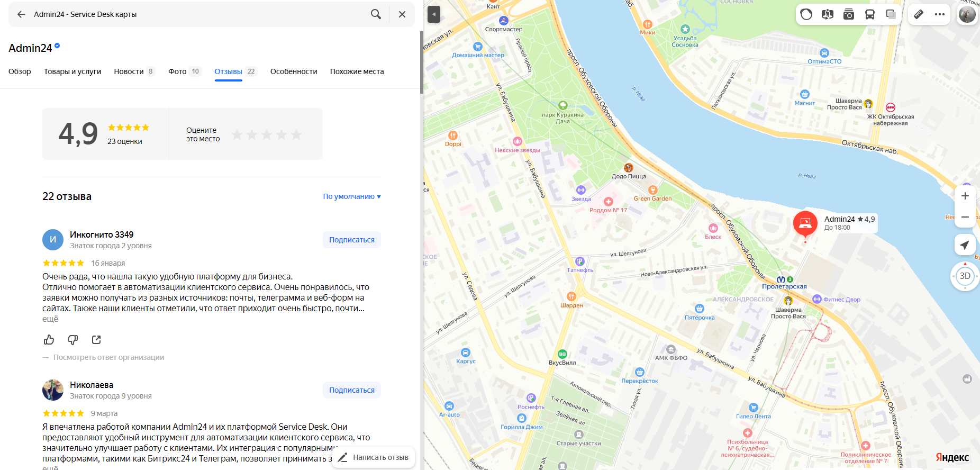Open Инкогнито 3349 reviewer avatar
The width and height of the screenshot is (980, 470).
click(53, 240)
